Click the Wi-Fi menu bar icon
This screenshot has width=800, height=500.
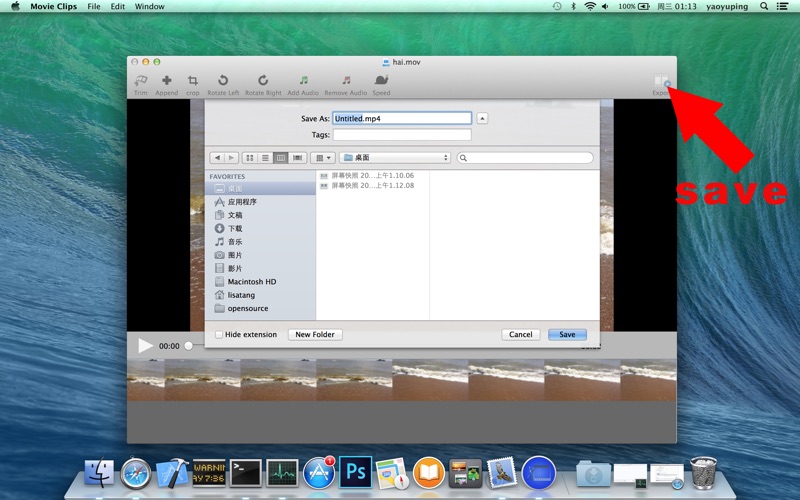coord(590,6)
